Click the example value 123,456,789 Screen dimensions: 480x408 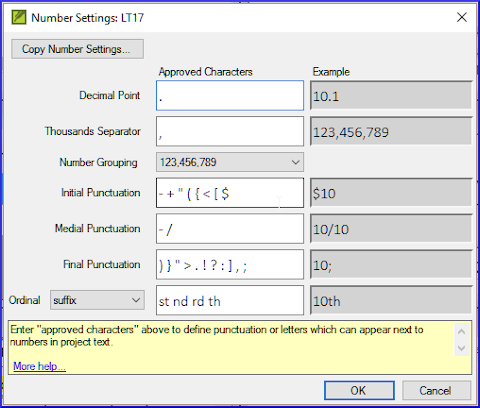pos(391,131)
